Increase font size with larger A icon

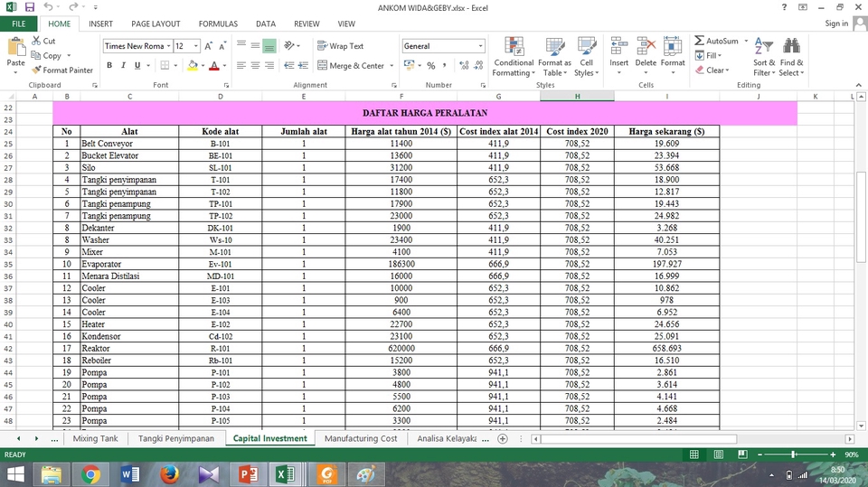point(209,46)
